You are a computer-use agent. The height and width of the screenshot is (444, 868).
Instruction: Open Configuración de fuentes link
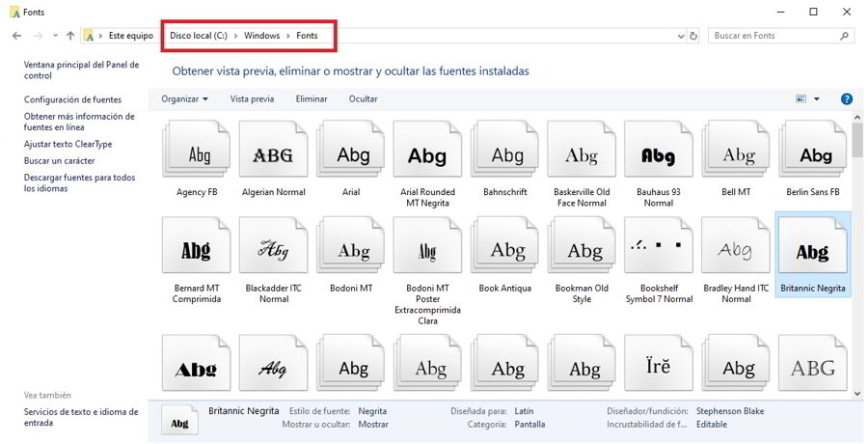(72, 99)
